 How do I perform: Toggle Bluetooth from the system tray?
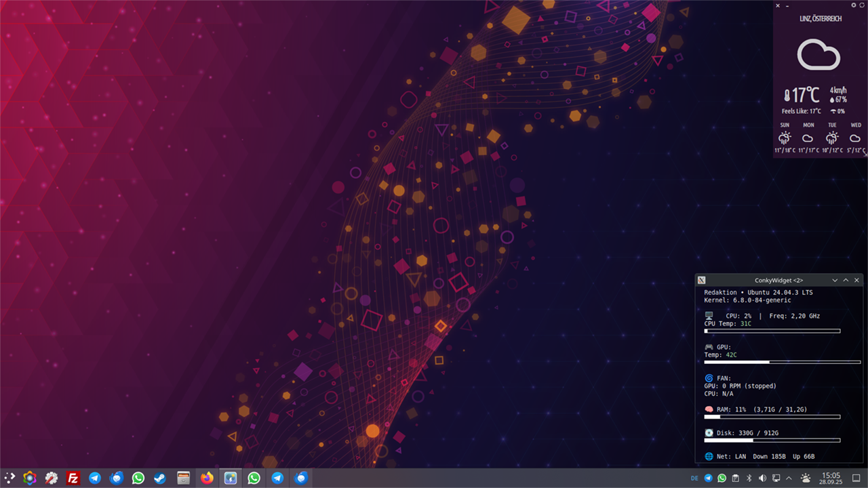pyautogui.click(x=749, y=478)
